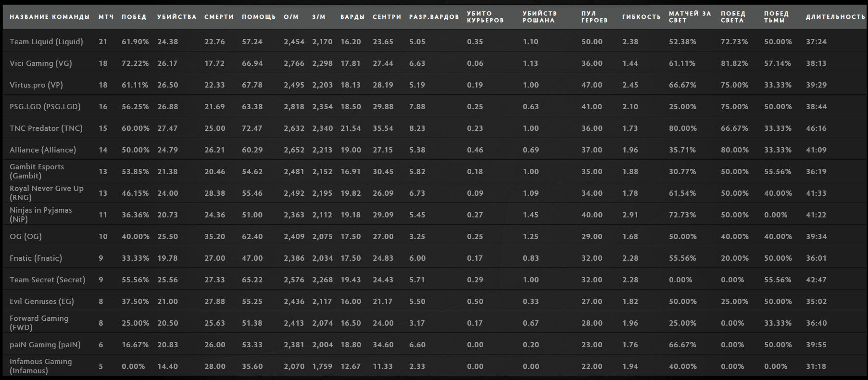868x380 pixels.
Task: Click Fnatic's 19.78 kills value
Action: tap(167, 258)
